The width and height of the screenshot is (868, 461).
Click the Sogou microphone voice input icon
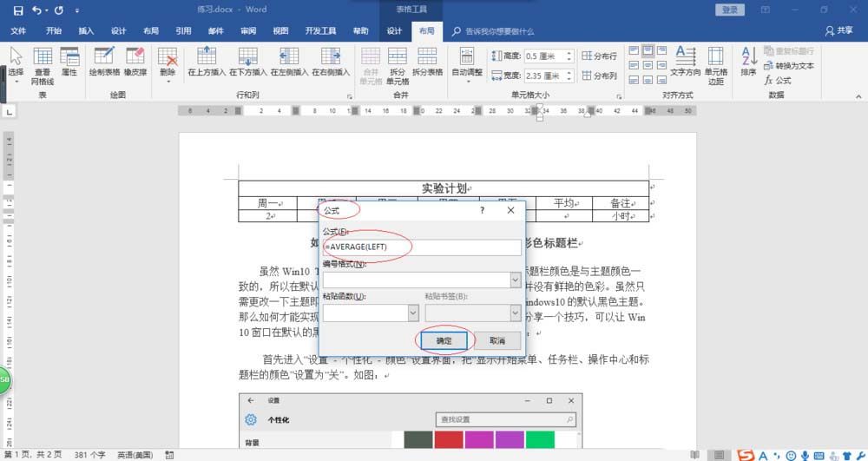point(805,456)
